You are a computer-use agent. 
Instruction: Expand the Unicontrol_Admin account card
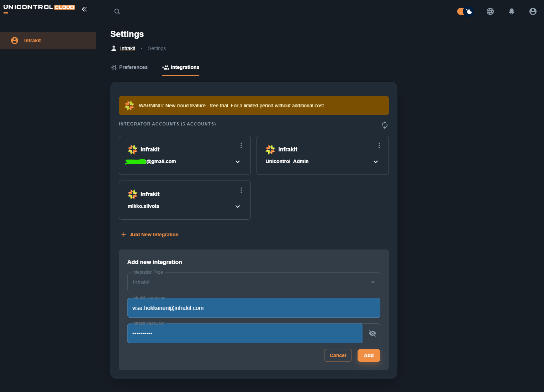[x=376, y=162]
